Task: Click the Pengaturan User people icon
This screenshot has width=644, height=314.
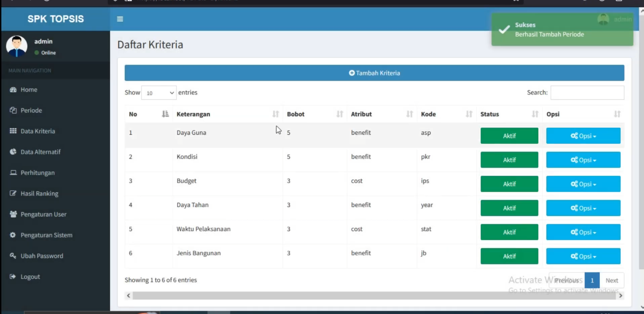Action: [13, 214]
